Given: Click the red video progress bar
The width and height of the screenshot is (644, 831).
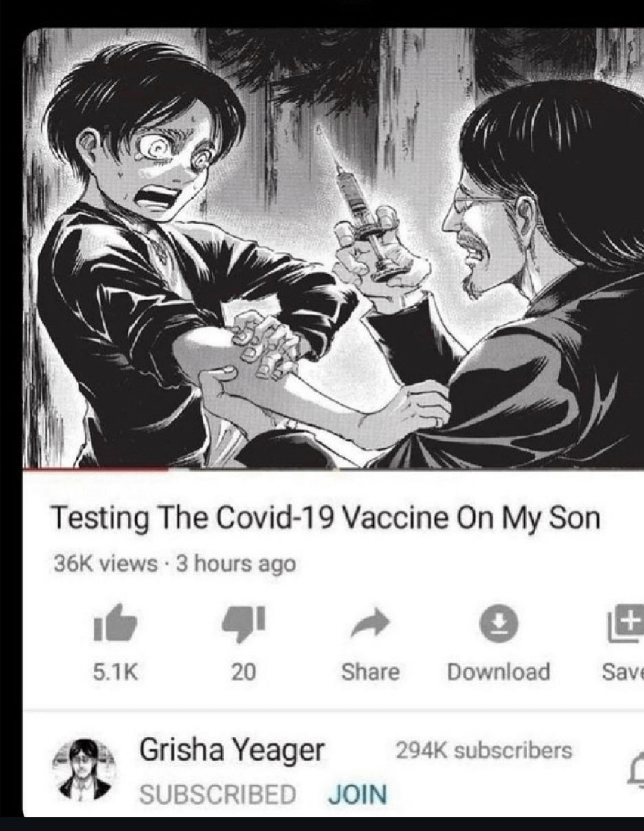Looking at the screenshot, I should pos(95,470).
